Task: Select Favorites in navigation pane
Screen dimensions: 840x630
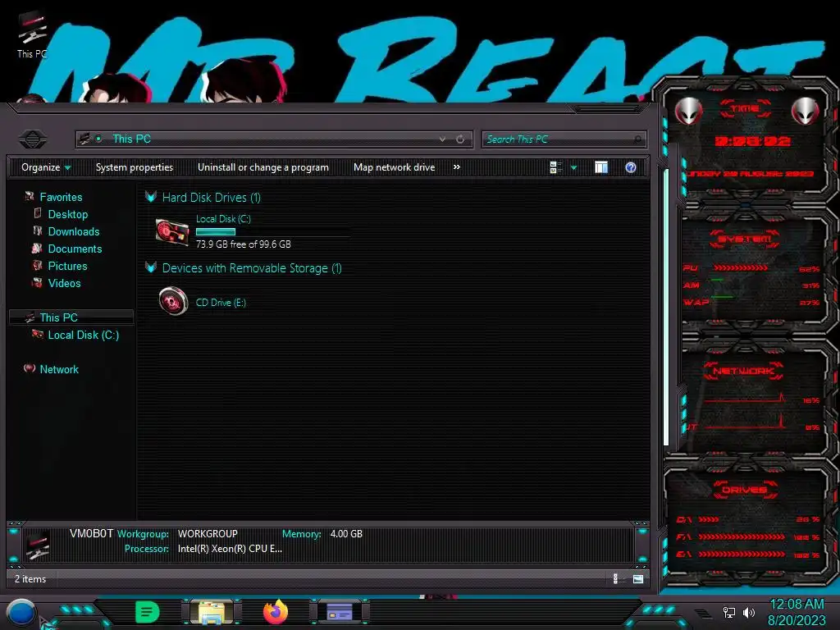Action: click(x=61, y=197)
